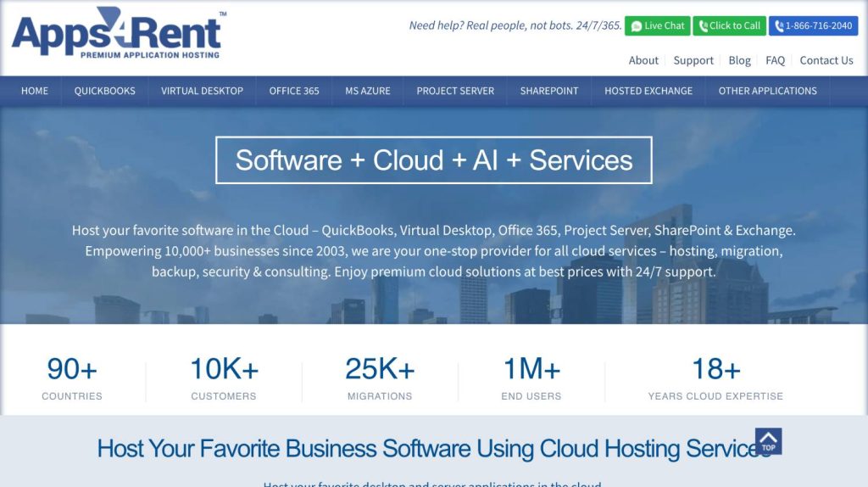This screenshot has height=487, width=868.
Task: Select PROJECT SERVER in navigation bar
Action: pyautogui.click(x=455, y=91)
